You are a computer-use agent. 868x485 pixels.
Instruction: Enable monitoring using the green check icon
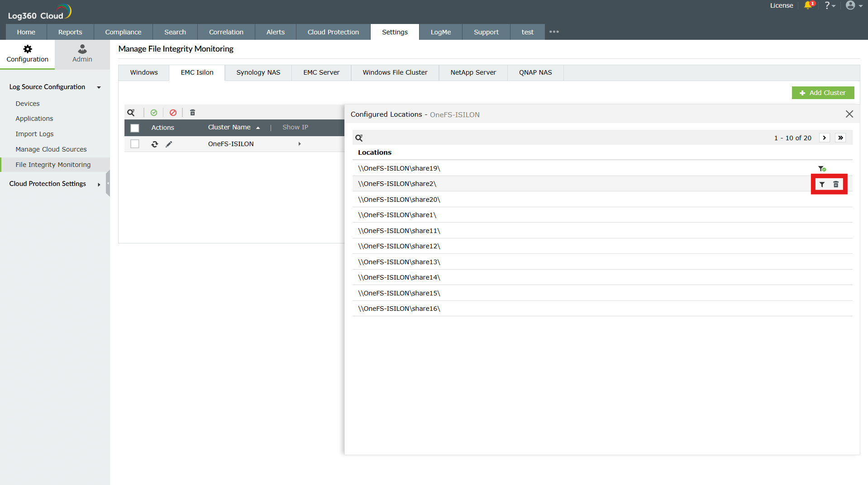click(x=154, y=112)
